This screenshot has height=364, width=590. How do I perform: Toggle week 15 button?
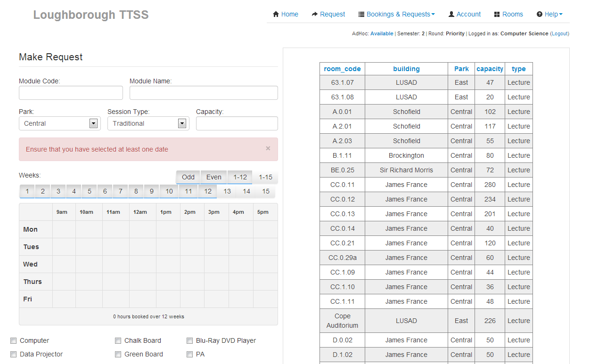point(266,191)
